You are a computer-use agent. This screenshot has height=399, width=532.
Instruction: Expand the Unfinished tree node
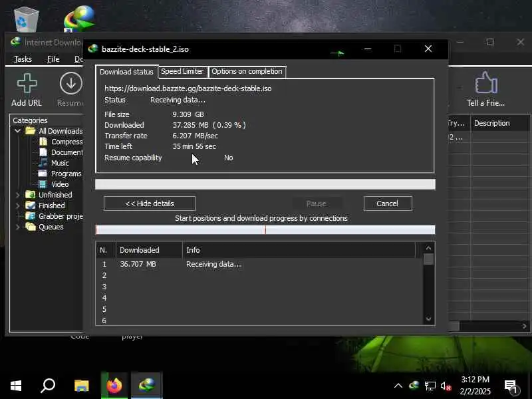pyautogui.click(x=18, y=195)
